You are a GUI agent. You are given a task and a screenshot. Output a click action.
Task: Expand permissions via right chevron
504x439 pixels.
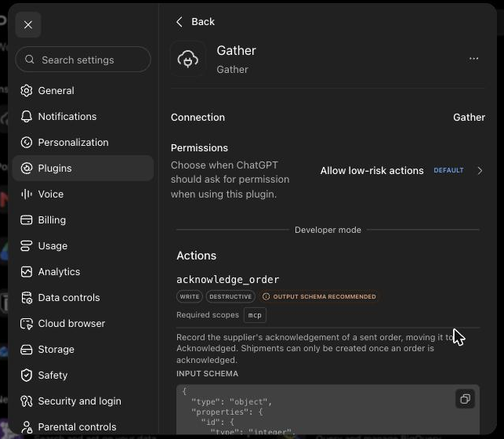[x=480, y=171]
